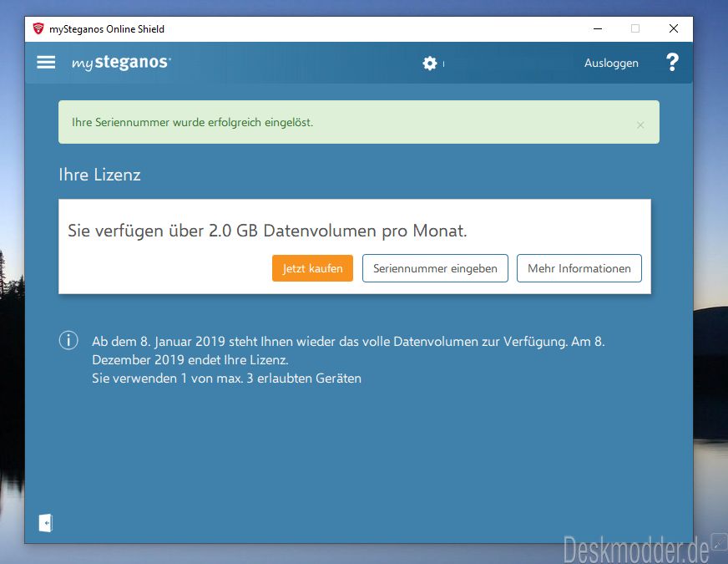Image resolution: width=728 pixels, height=564 pixels.
Task: Click the text 'Sie verfügen über 2.0 GB Datenvolumen pro Monat.'
Action: click(267, 231)
